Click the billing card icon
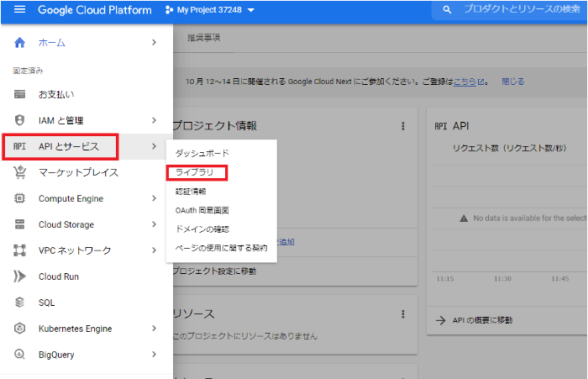Image resolution: width=588 pixels, height=379 pixels. pos(19,94)
